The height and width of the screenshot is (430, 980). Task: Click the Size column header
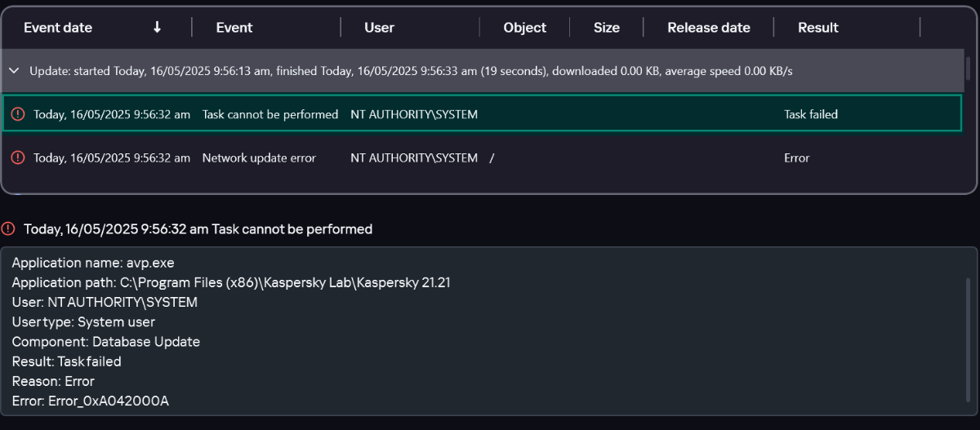[x=607, y=28]
